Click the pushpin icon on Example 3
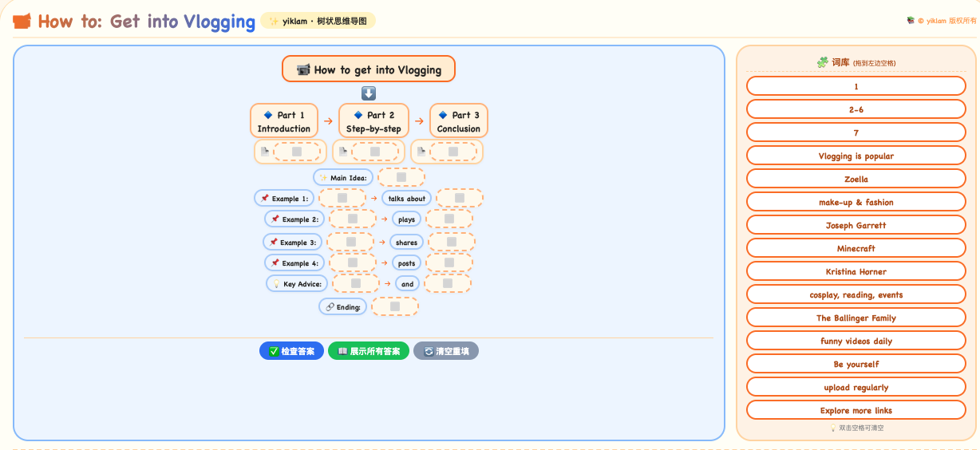 273,243
